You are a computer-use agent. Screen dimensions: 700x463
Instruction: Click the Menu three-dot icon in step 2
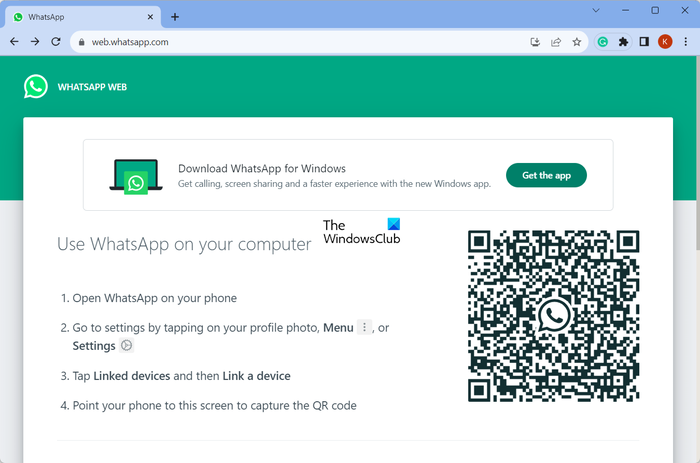tap(364, 327)
